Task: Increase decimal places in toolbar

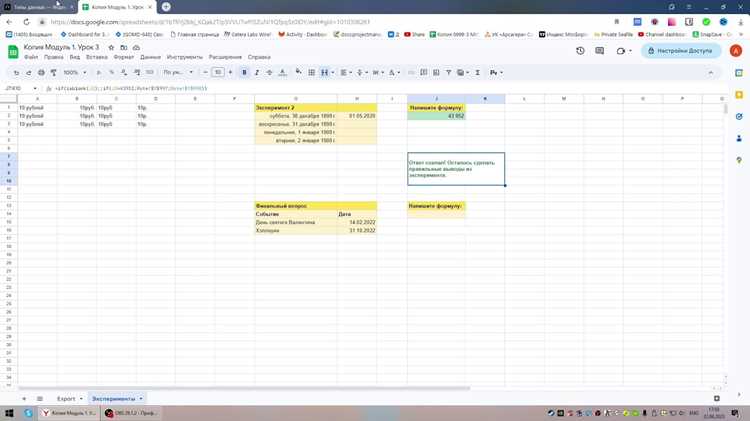Action: point(137,73)
